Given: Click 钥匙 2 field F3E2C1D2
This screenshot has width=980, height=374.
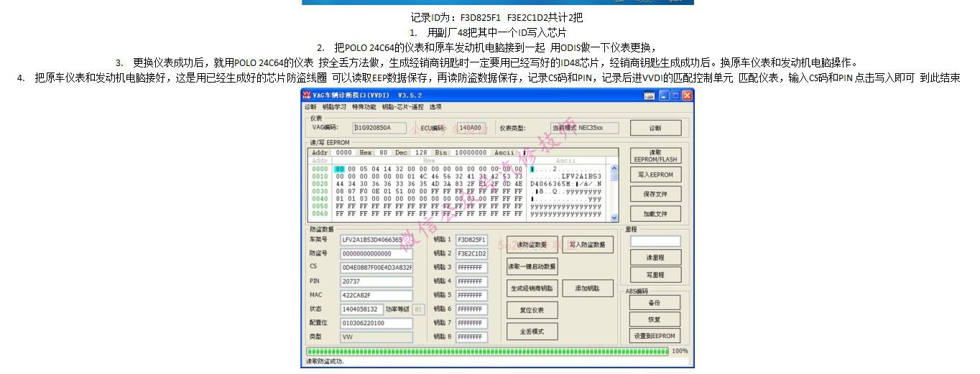Looking at the screenshot, I should click(471, 253).
